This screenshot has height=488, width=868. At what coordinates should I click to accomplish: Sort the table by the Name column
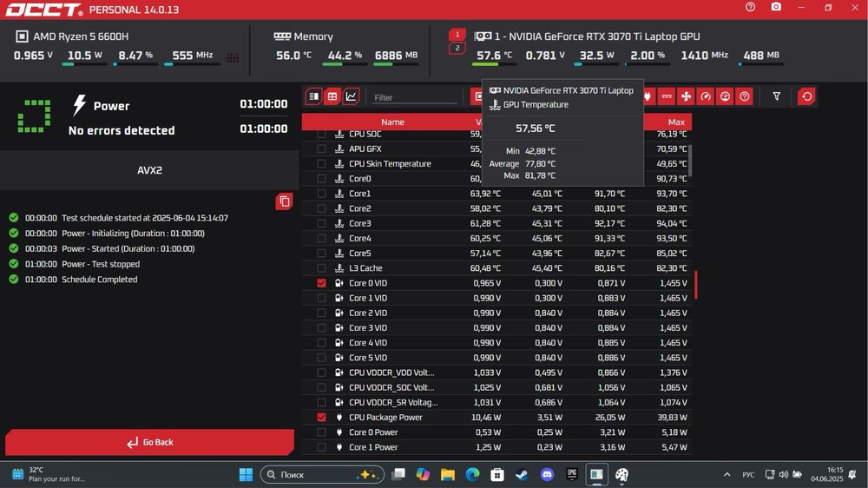(x=392, y=122)
